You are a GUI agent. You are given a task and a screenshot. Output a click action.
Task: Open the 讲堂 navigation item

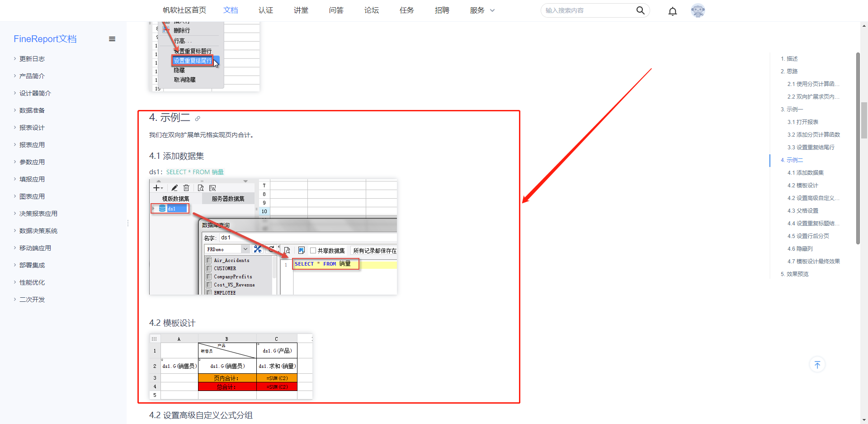pos(301,10)
